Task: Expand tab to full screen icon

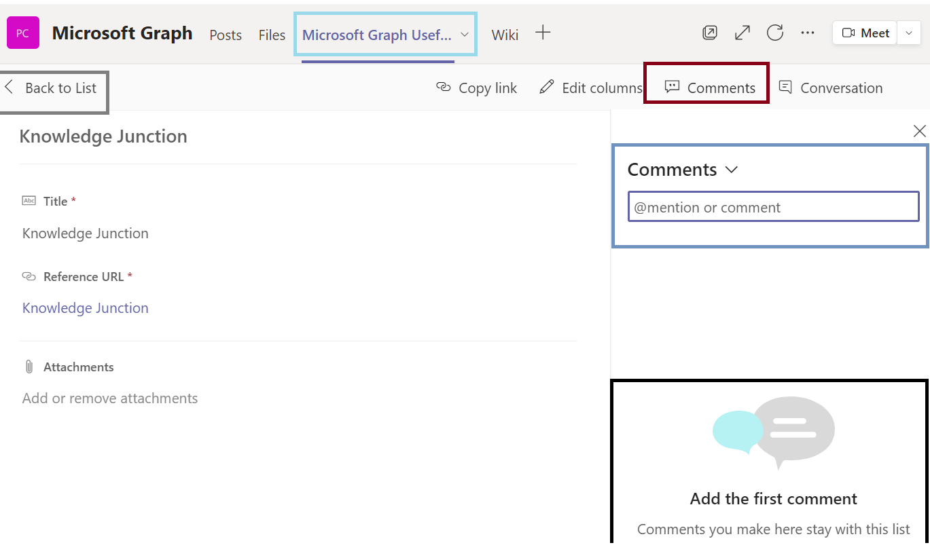Action: coord(743,33)
